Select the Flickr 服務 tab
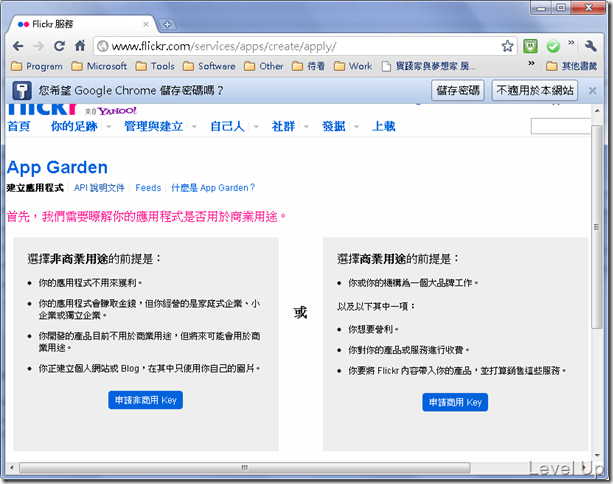Image resolution: width=613 pixels, height=484 pixels. [x=80, y=24]
